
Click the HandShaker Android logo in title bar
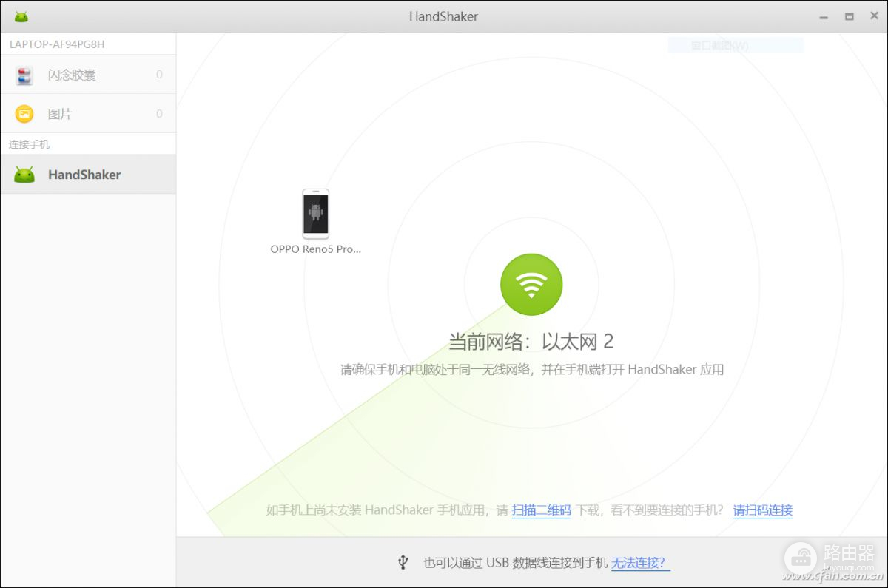pos(21,16)
